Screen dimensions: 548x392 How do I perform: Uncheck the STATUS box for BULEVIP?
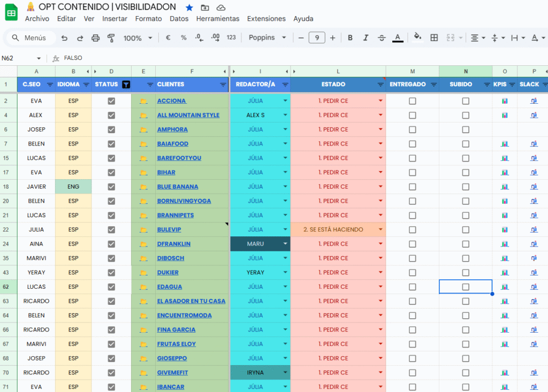pos(111,229)
